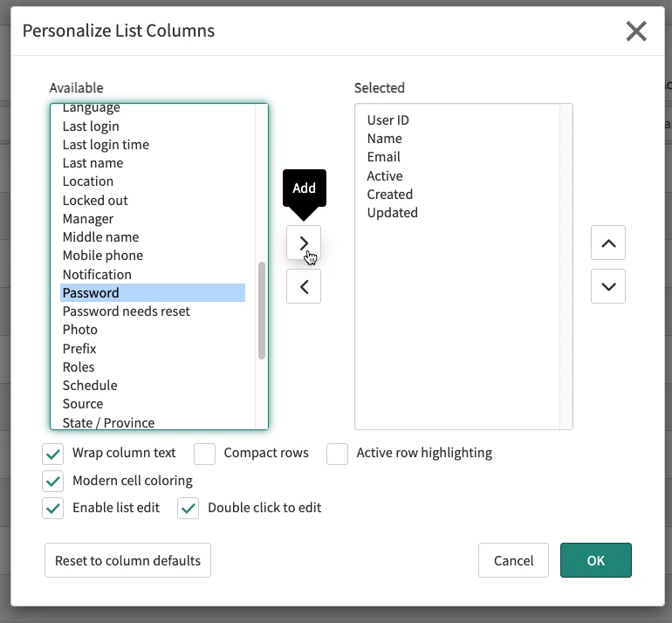The image size is (672, 623).
Task: Select Schedule in Available list
Action: coord(153,385)
